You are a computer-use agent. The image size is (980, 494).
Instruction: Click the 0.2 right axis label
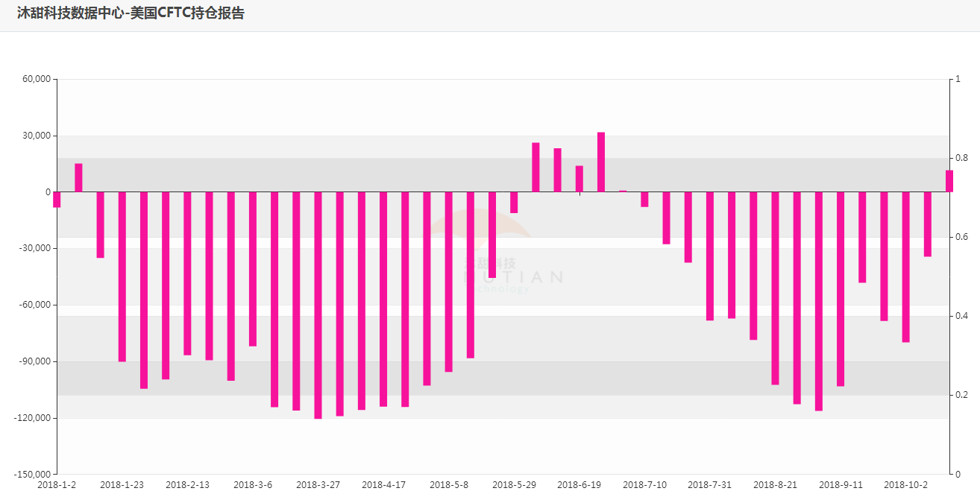point(960,395)
